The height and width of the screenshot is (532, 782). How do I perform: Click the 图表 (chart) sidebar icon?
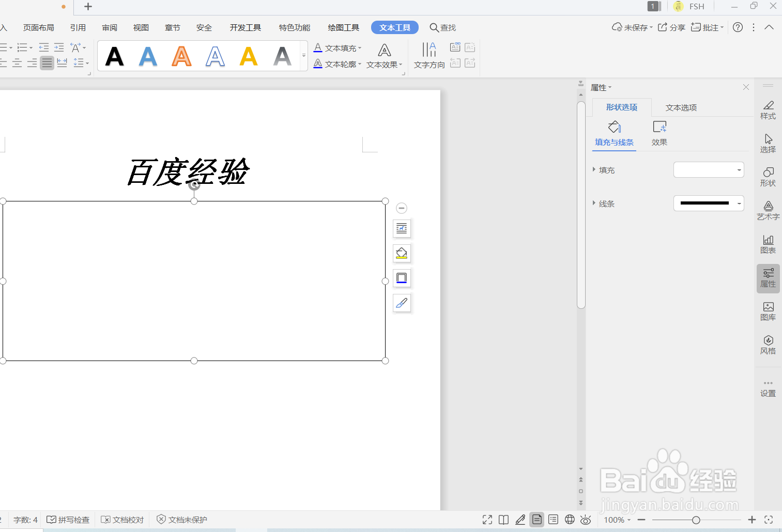[x=768, y=243]
